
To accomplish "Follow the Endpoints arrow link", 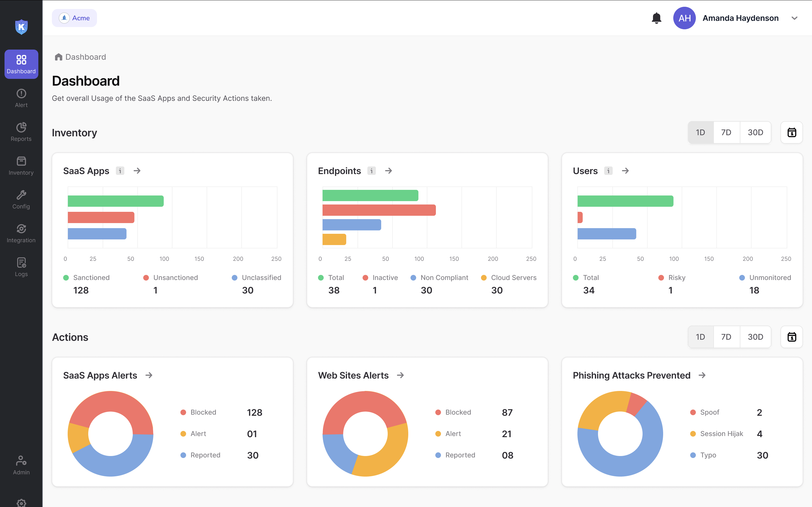I will click(x=389, y=171).
